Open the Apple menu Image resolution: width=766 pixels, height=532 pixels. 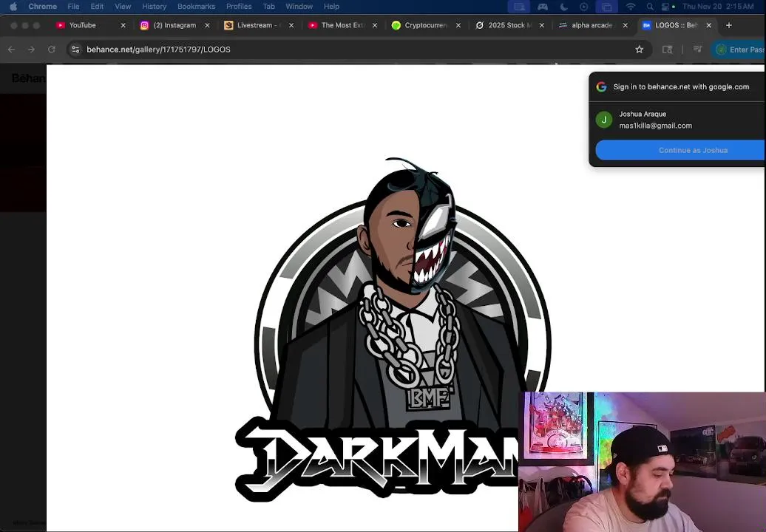pos(13,7)
